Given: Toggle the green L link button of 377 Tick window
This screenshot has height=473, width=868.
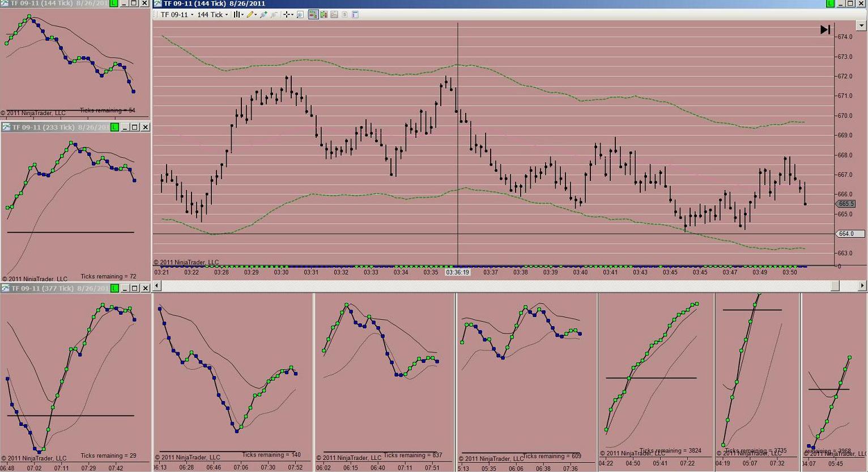Looking at the screenshot, I should 114,288.
